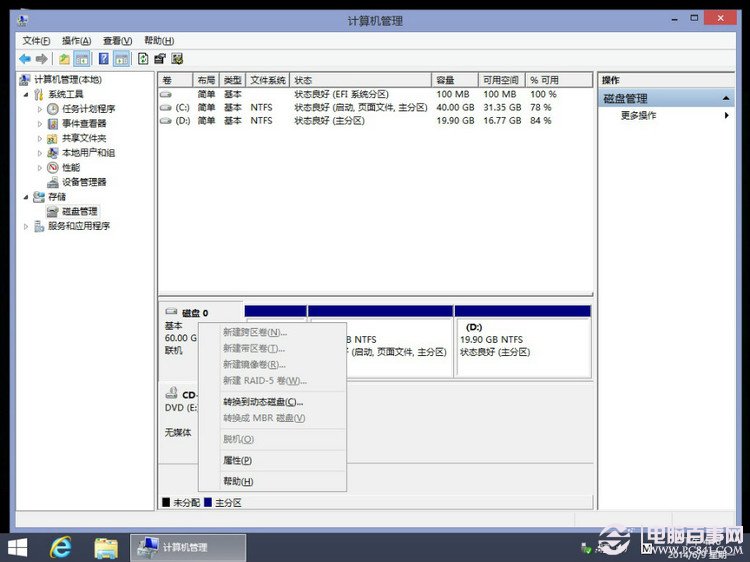Image resolution: width=750 pixels, height=562 pixels.
Task: Open the Windows Start button
Action: click(x=18, y=548)
